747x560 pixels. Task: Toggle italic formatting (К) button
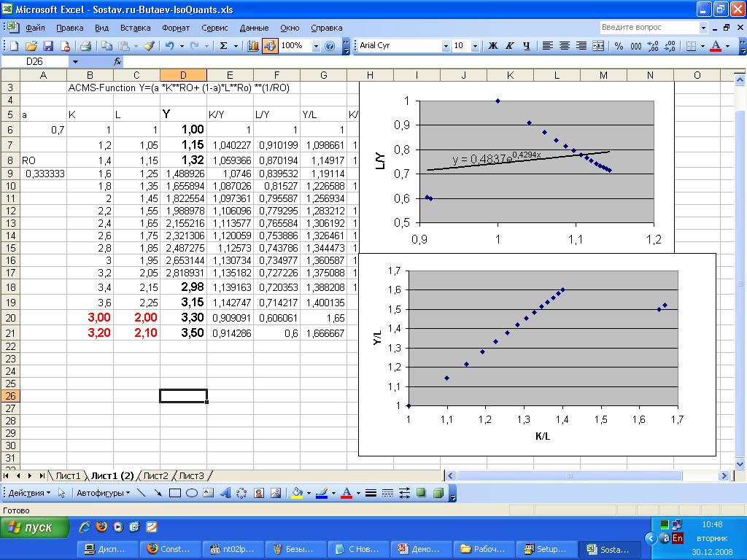click(508, 45)
